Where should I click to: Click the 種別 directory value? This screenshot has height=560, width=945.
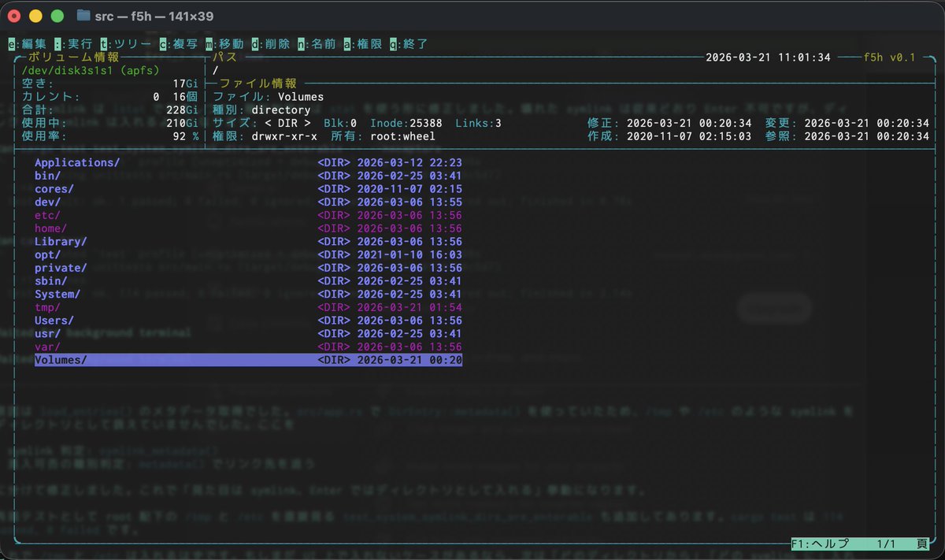pyautogui.click(x=281, y=109)
